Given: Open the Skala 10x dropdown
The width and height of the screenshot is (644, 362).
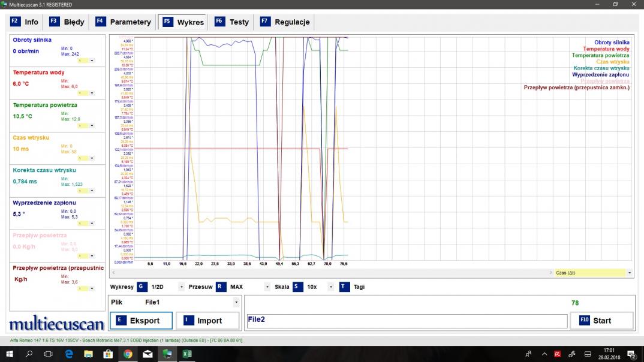Looking at the screenshot, I should (x=330, y=287).
